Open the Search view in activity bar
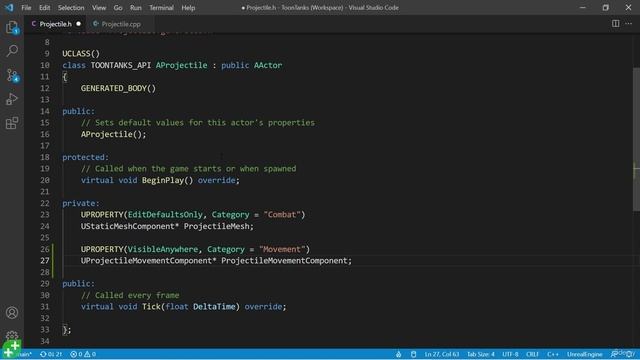 tap(12, 51)
